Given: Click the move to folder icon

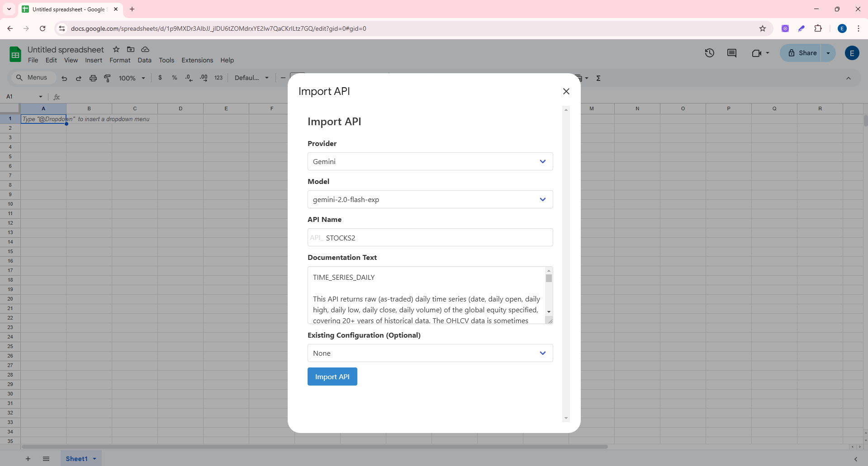Looking at the screenshot, I should (131, 49).
